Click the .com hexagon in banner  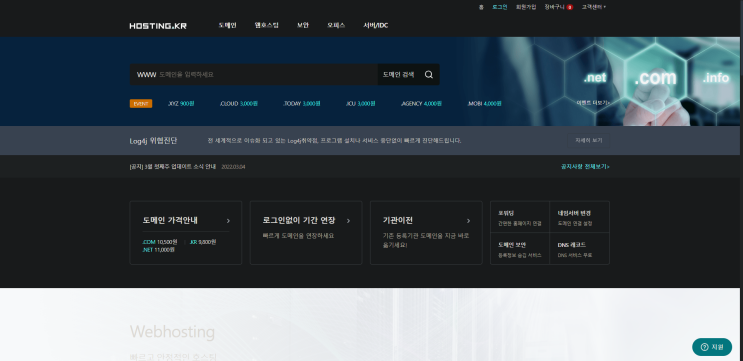coord(655,78)
